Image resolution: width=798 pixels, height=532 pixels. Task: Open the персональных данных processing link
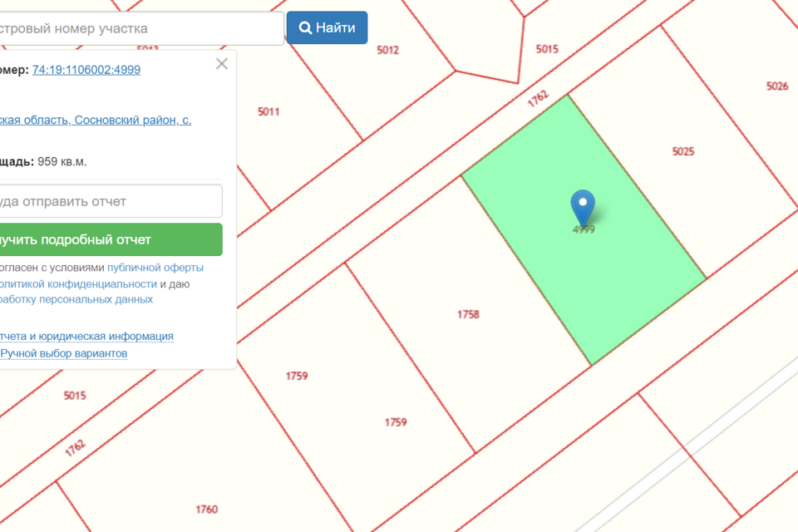point(76,299)
